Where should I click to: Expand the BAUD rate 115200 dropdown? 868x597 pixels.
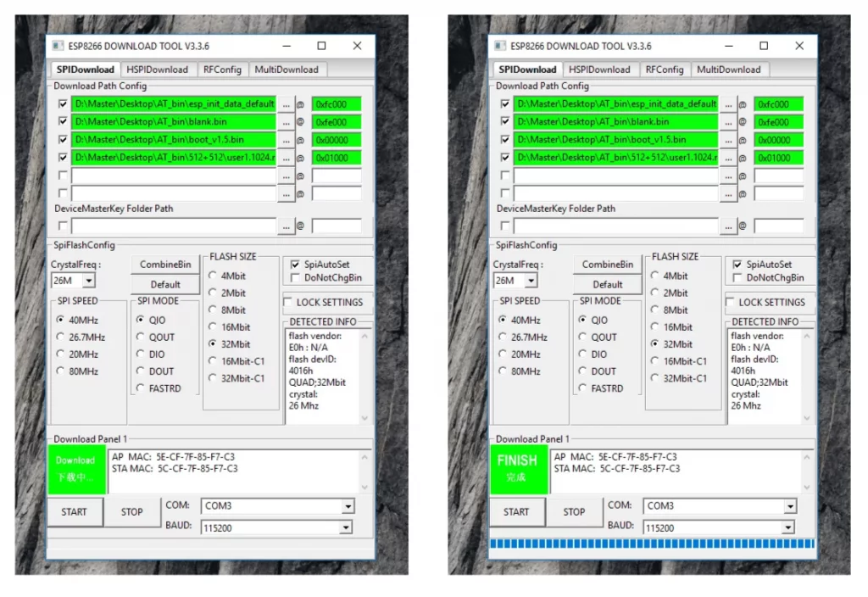point(348,527)
